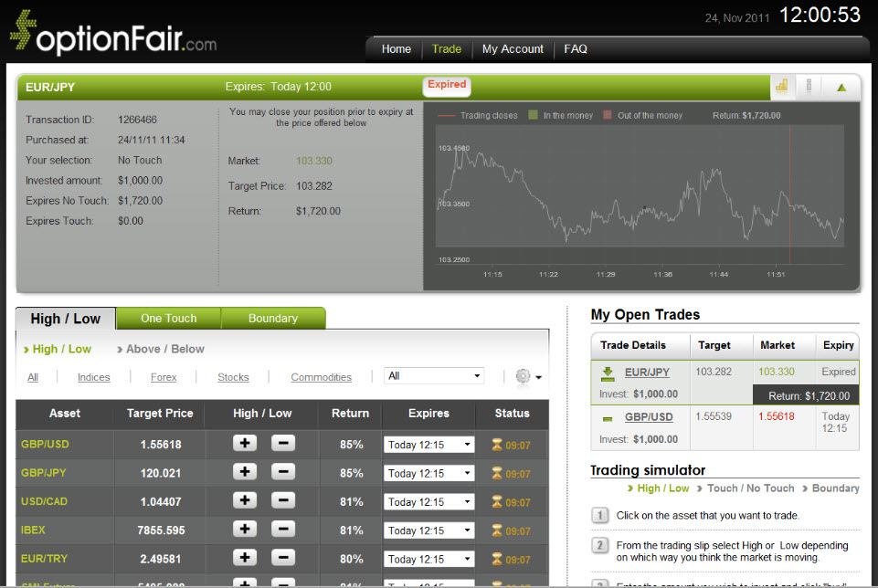The image size is (878, 588).
Task: Click High plus button for GBP/USD
Action: click(245, 443)
